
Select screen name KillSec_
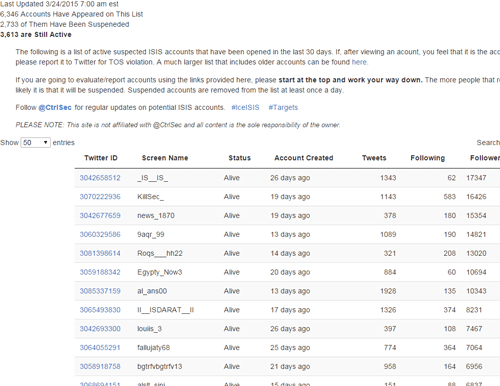151,197
